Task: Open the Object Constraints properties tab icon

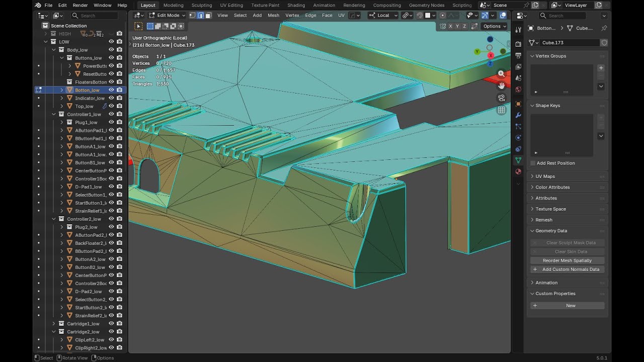Action: pos(518,149)
